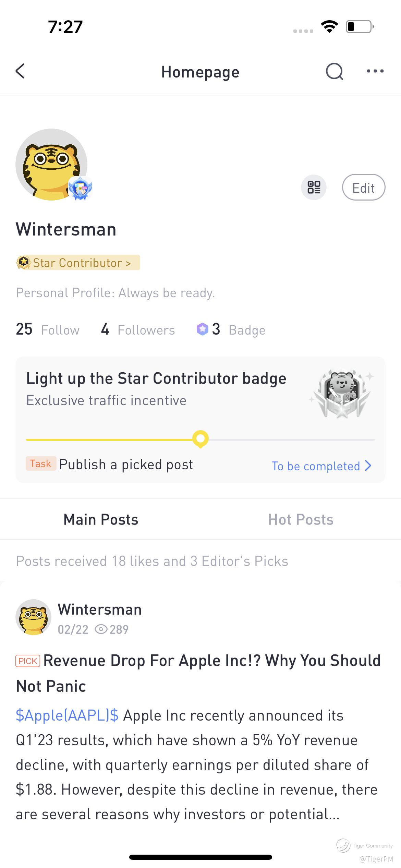View the 4 Followers list

point(138,329)
